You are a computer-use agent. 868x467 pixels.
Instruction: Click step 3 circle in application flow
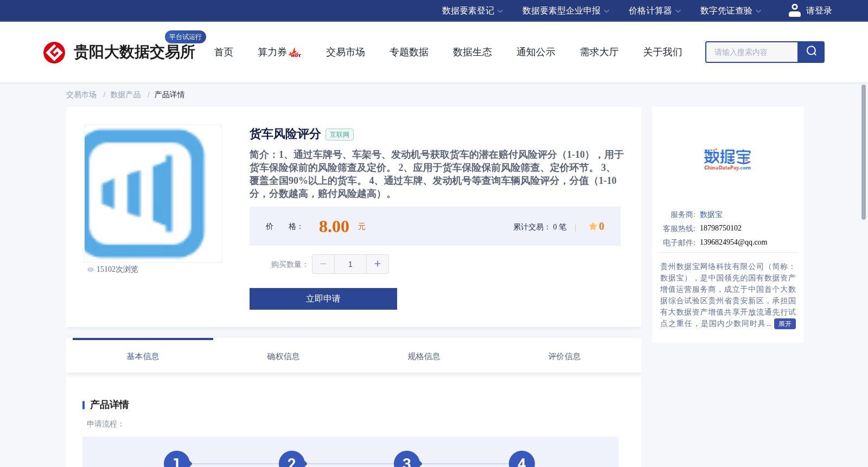tap(407, 459)
